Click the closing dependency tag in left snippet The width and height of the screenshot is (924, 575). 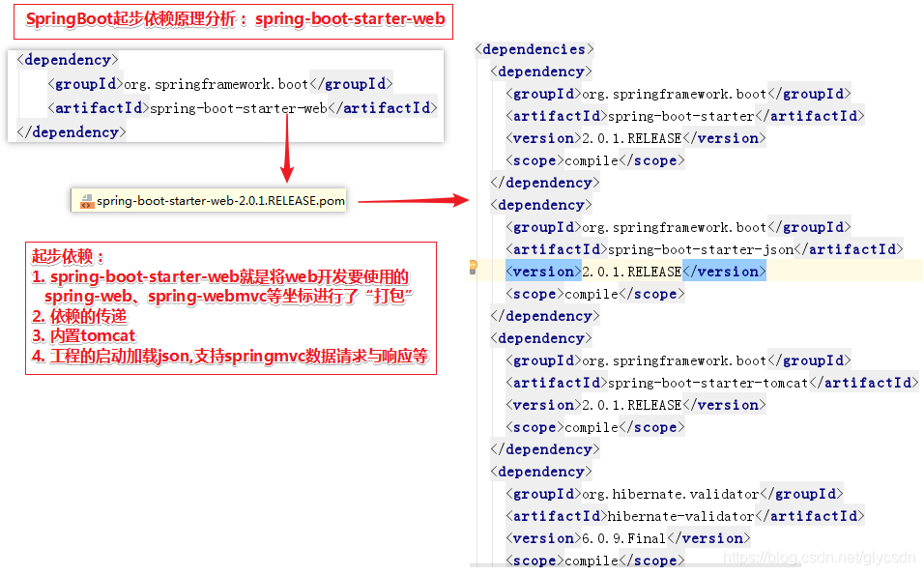tap(72, 132)
